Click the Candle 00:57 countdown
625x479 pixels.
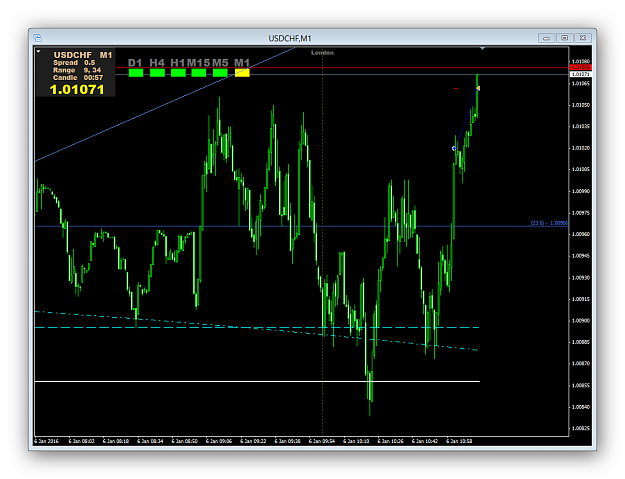pyautogui.click(x=78, y=78)
